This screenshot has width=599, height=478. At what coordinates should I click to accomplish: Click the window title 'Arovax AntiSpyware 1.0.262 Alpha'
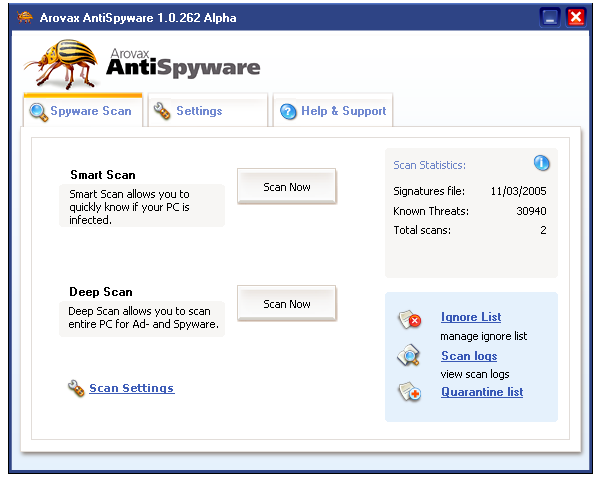pos(138,18)
